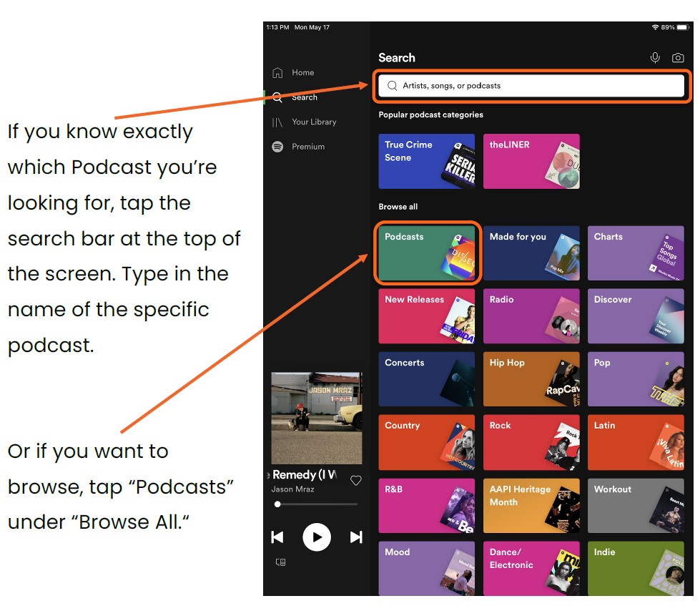Tap the Artists, songs, or podcasts search field
The width and height of the screenshot is (700, 606).
point(531,86)
